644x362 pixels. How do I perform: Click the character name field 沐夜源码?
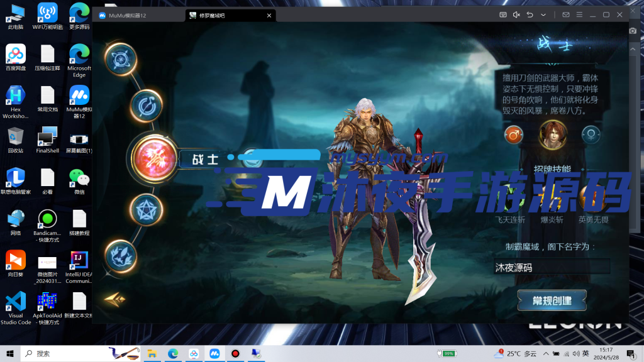(552, 267)
